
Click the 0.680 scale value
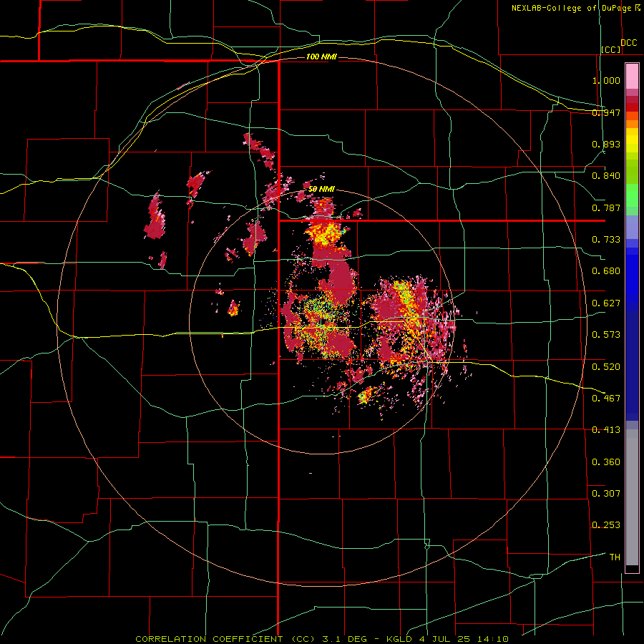point(606,271)
